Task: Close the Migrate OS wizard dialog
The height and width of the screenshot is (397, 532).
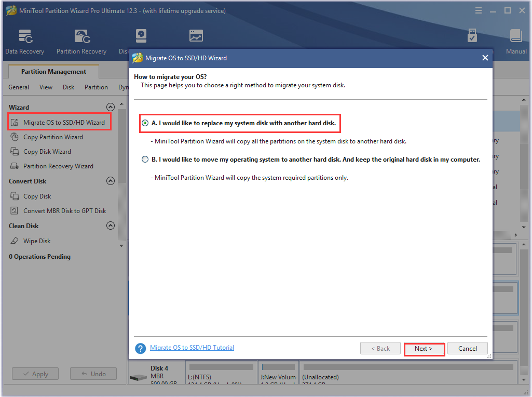Action: click(x=485, y=58)
